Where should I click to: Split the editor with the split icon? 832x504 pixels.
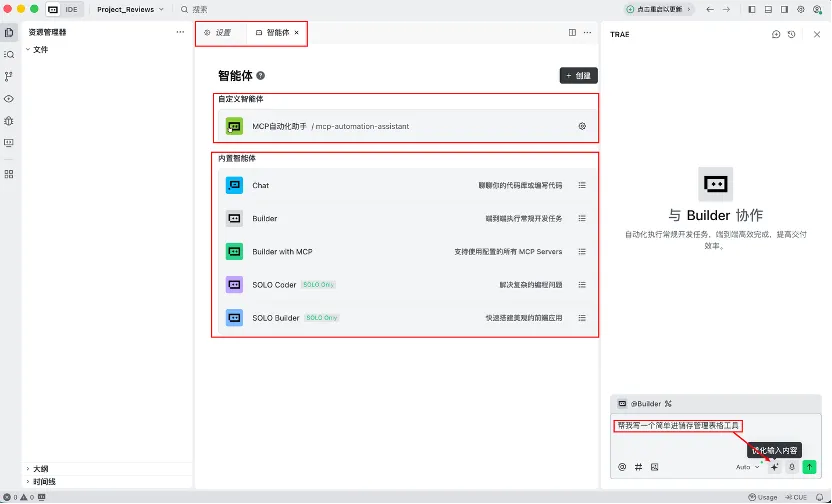(572, 32)
